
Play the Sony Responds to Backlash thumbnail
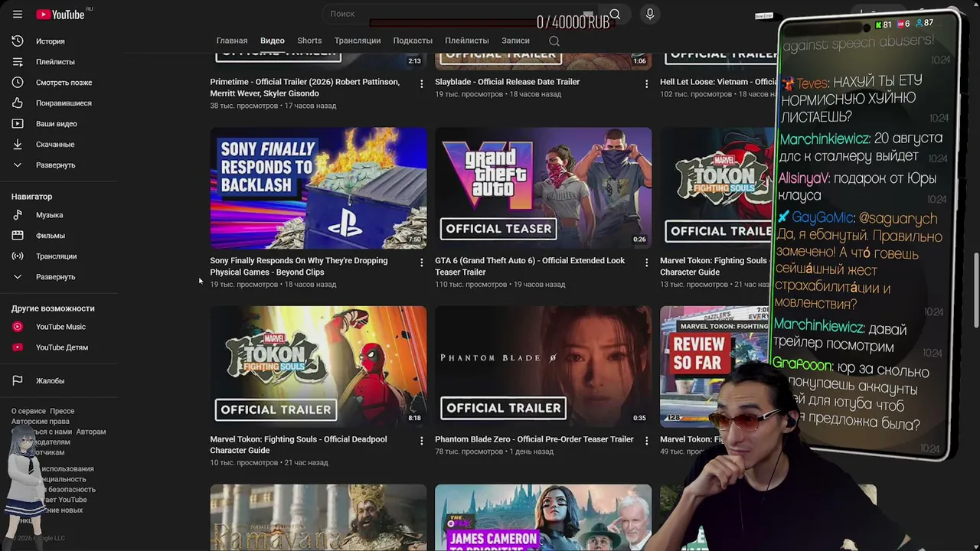(x=318, y=188)
